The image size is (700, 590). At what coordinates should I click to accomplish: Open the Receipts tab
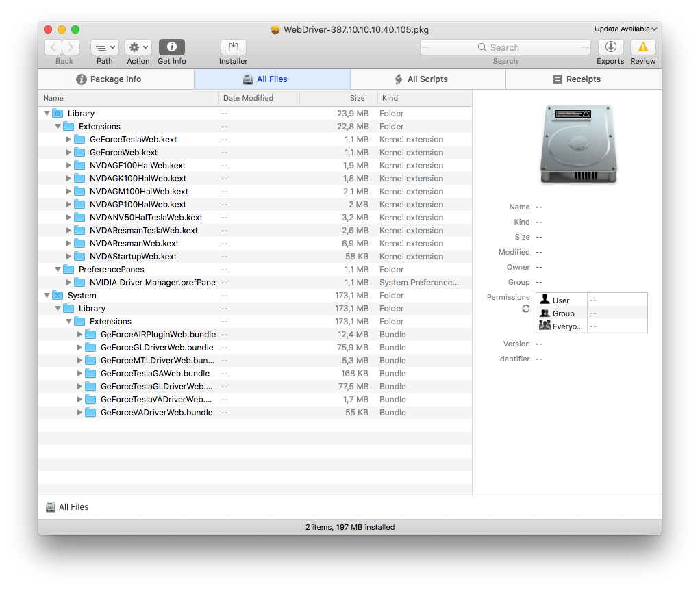pos(584,79)
